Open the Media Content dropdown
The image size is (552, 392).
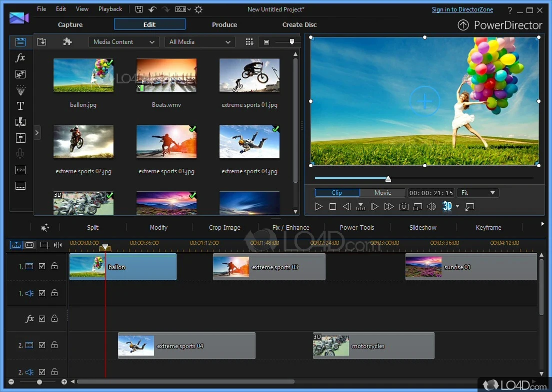(x=123, y=42)
